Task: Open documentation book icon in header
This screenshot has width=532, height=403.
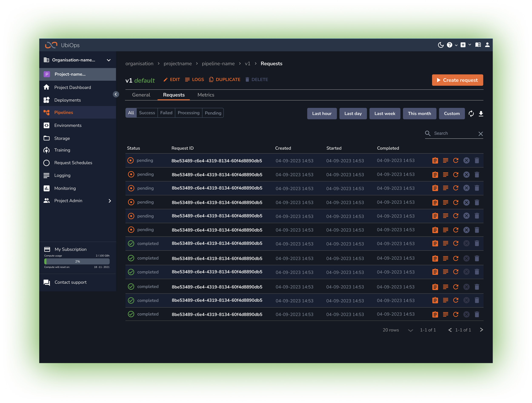Action: coord(478,45)
